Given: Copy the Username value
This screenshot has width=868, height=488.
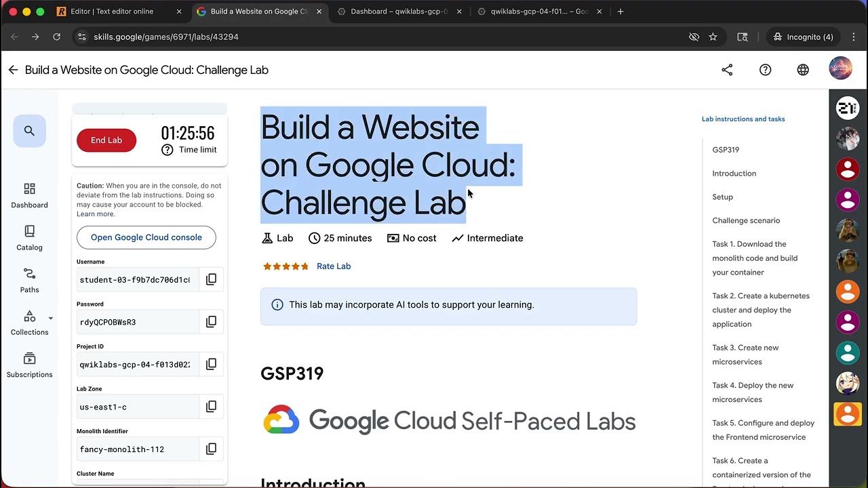Looking at the screenshot, I should 211,279.
